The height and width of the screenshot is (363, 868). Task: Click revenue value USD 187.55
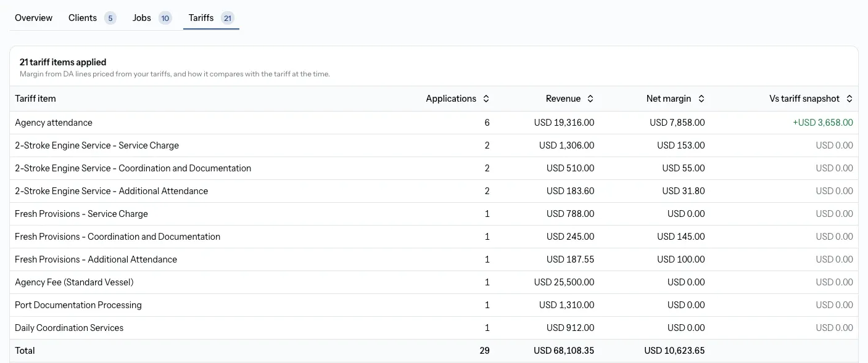pos(570,259)
